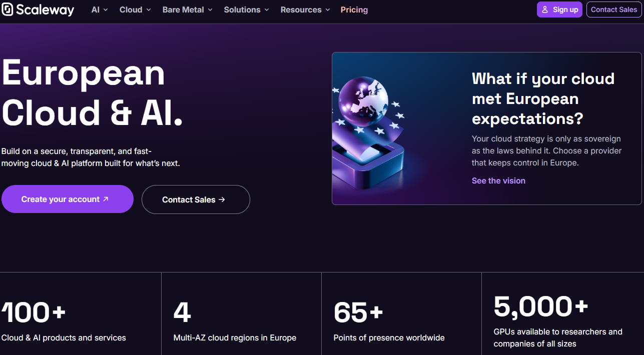
Task: Click the Scaleway logo icon
Action: coord(7,9)
